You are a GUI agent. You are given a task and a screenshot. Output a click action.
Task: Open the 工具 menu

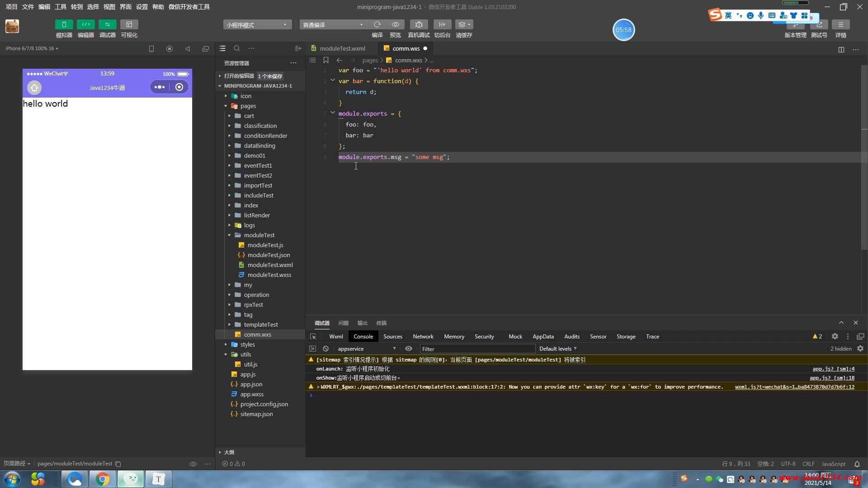(61, 7)
